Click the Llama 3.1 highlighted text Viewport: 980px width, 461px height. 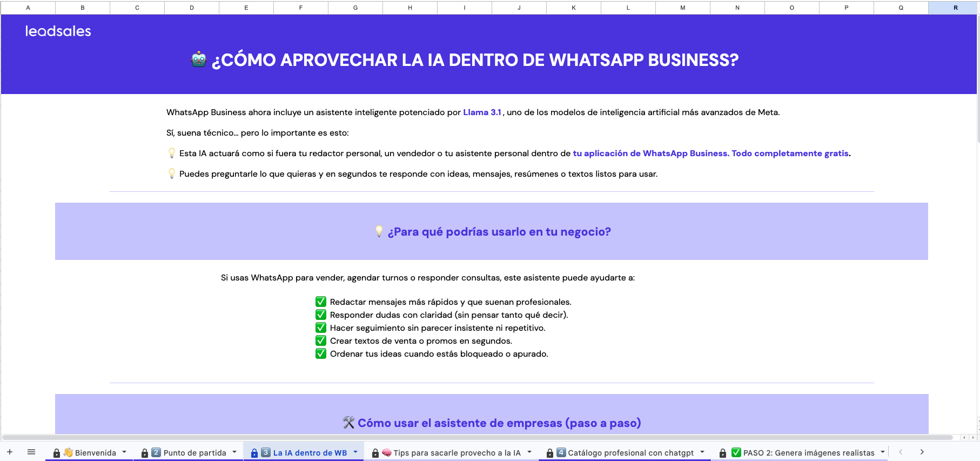(482, 112)
